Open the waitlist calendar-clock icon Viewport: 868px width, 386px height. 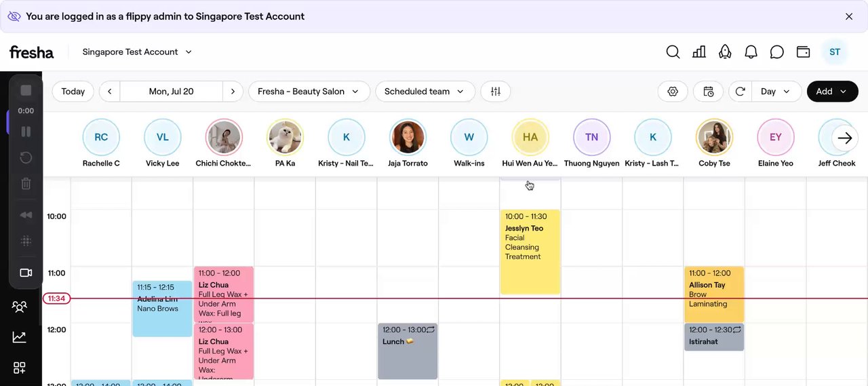click(708, 92)
